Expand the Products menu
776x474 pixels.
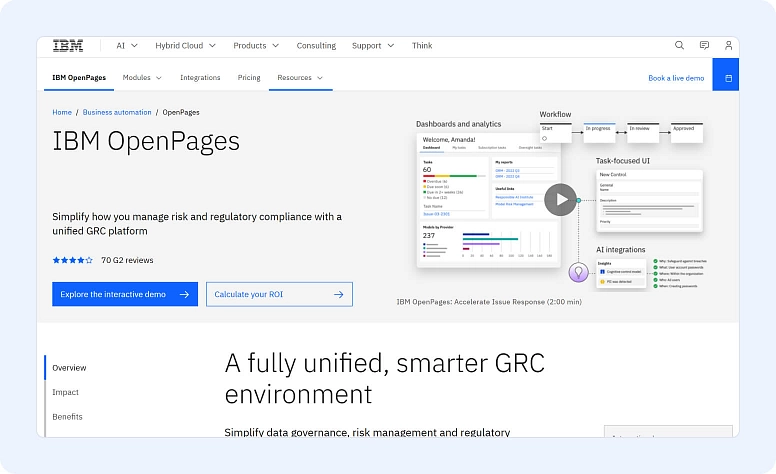point(256,46)
